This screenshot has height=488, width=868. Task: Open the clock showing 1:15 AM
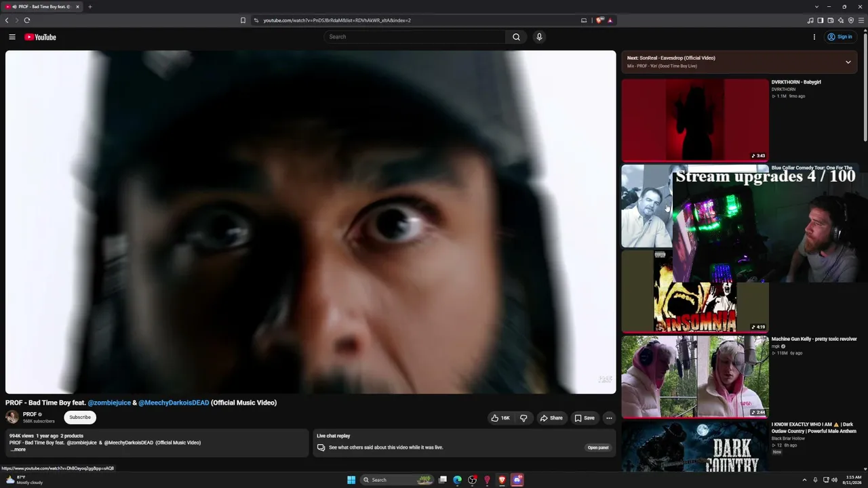click(x=851, y=480)
